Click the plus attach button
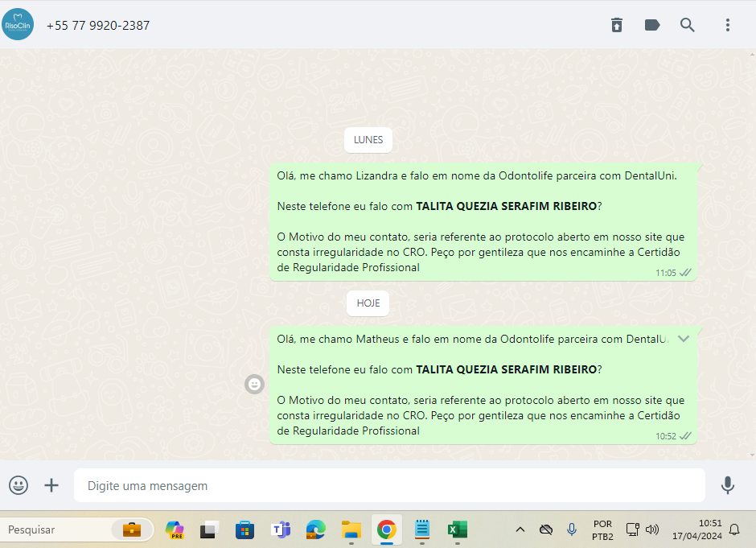Image resolution: width=756 pixels, height=548 pixels. click(51, 485)
